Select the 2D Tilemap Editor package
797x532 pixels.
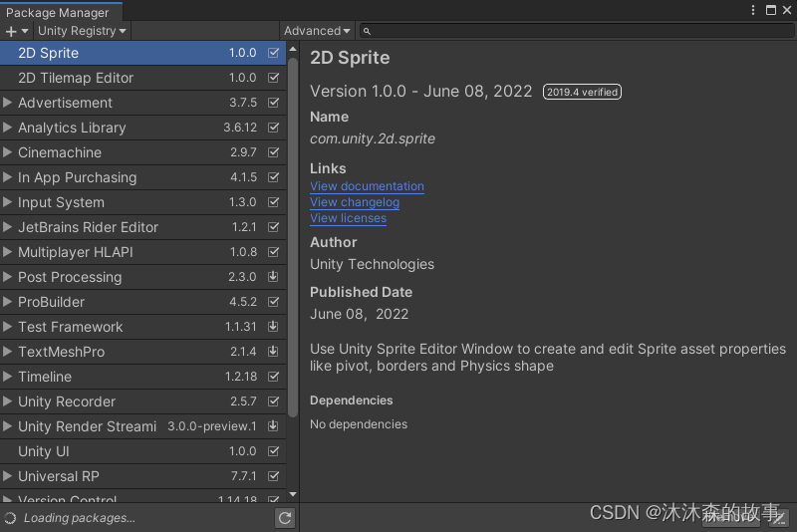(142, 78)
